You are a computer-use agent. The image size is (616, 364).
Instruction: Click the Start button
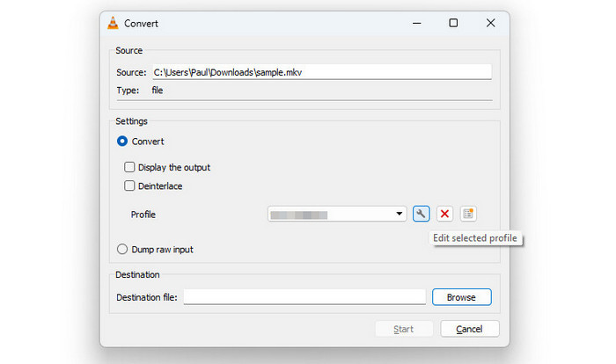click(x=403, y=329)
